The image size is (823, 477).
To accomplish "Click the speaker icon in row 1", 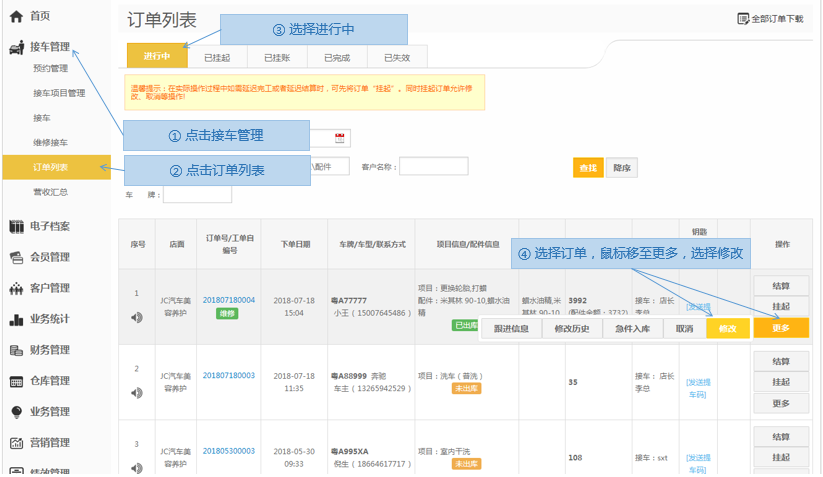I will [x=137, y=318].
